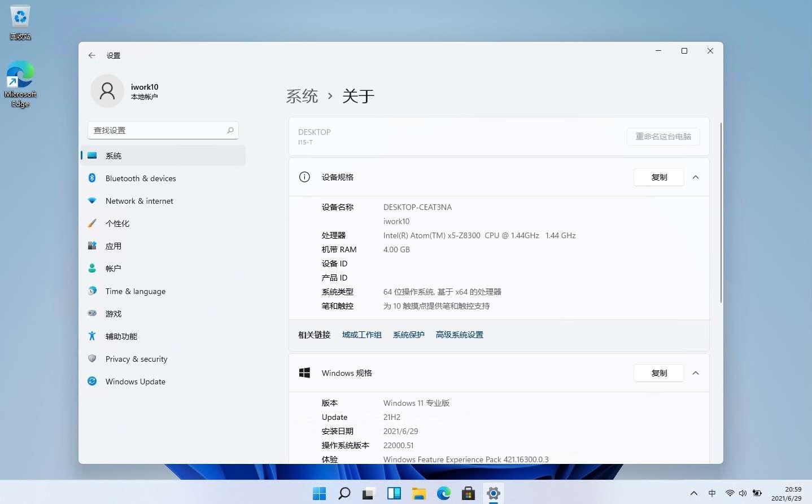This screenshot has width=812, height=504.
Task: Click the search icon in taskbar
Action: pyautogui.click(x=344, y=494)
